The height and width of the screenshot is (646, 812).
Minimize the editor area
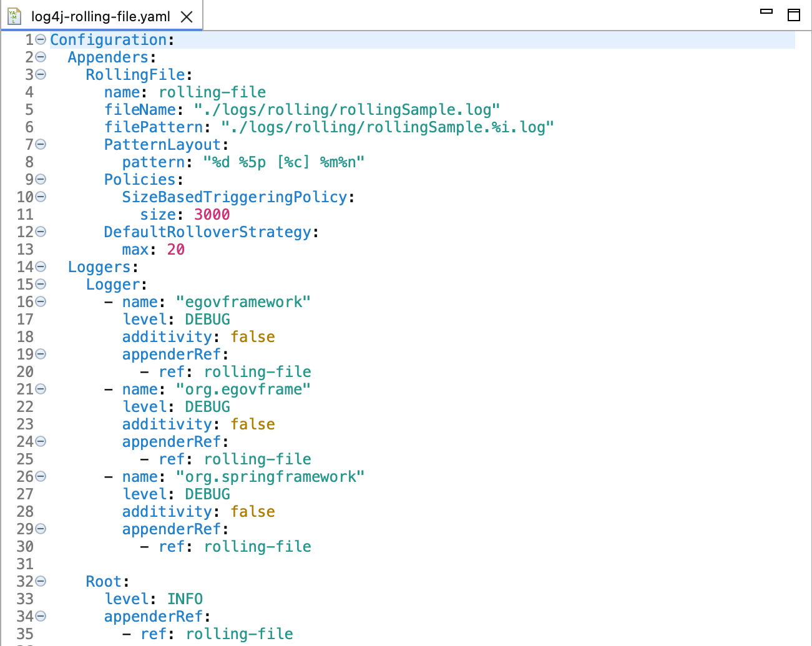tap(766, 11)
